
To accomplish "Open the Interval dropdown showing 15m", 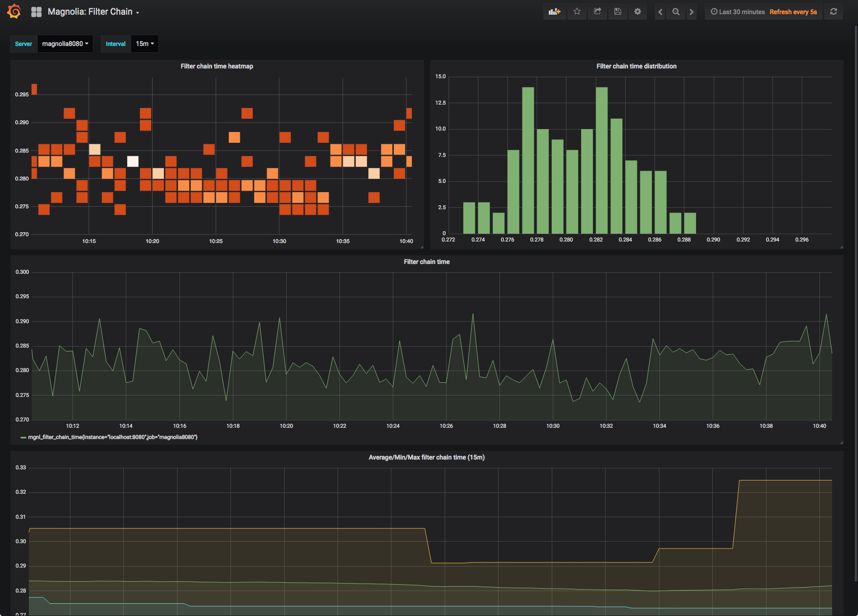I will click(144, 44).
